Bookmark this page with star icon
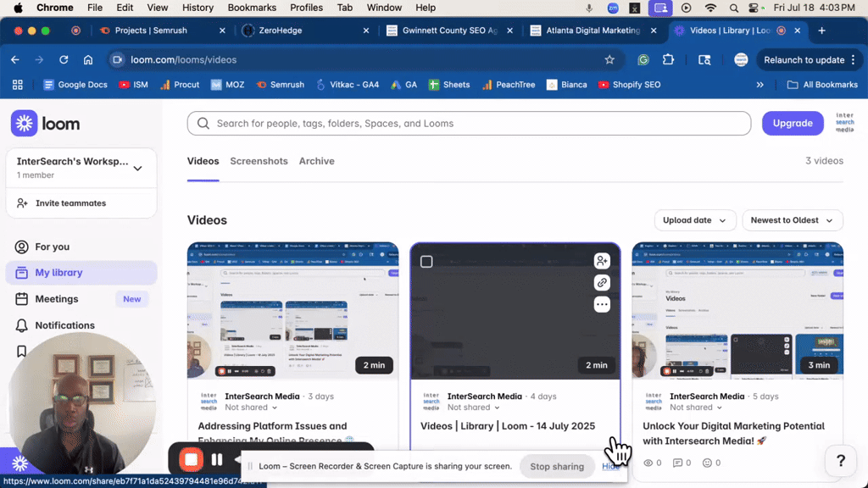The width and height of the screenshot is (868, 488). (609, 60)
